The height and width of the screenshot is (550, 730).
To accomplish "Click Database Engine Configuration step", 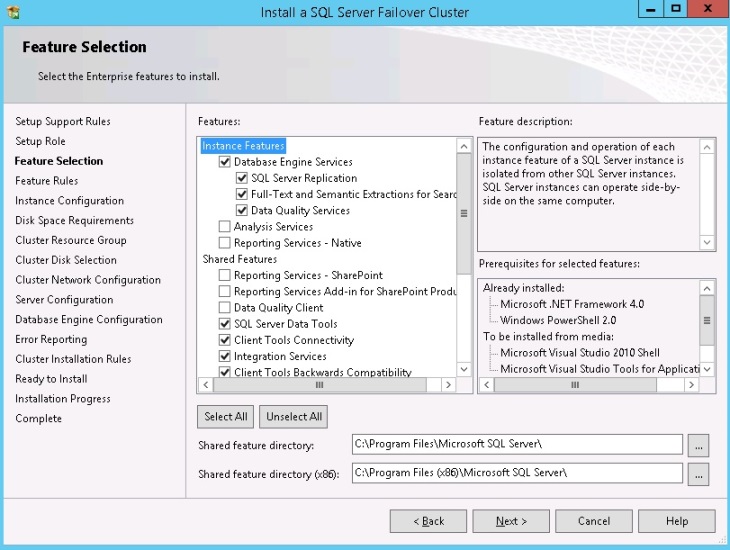I will (x=89, y=319).
